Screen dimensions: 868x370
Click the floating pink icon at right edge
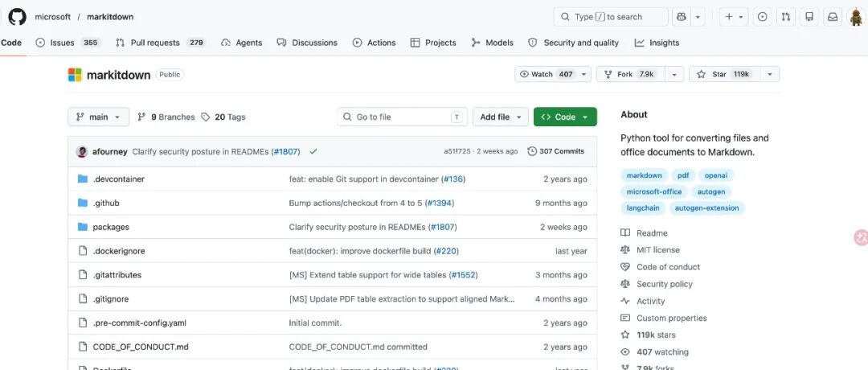(861, 237)
